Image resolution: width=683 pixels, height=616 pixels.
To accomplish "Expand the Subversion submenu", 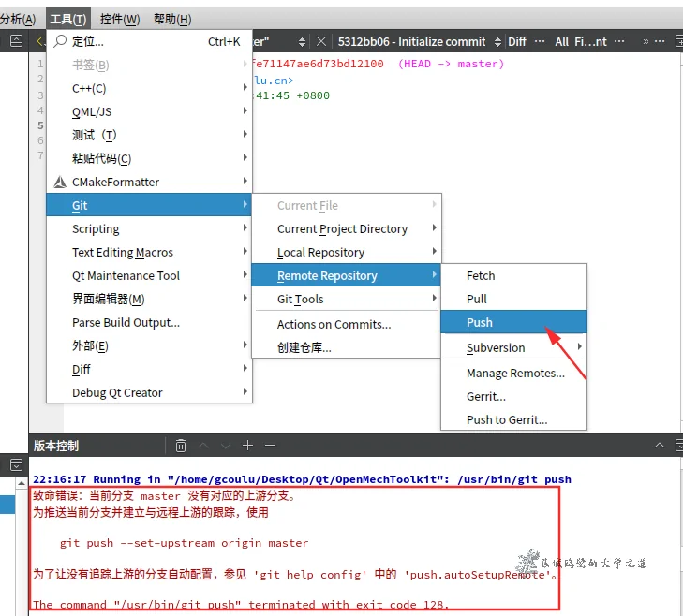I will click(579, 347).
